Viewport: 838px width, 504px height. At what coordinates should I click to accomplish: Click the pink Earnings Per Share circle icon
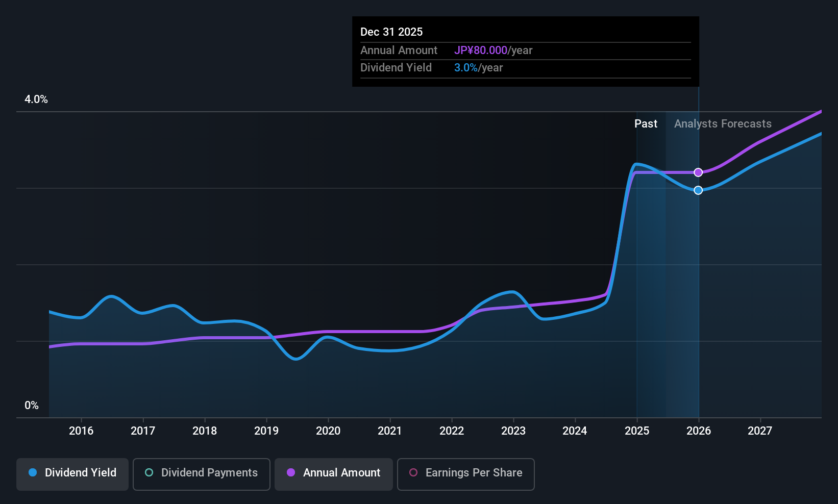pos(413,472)
